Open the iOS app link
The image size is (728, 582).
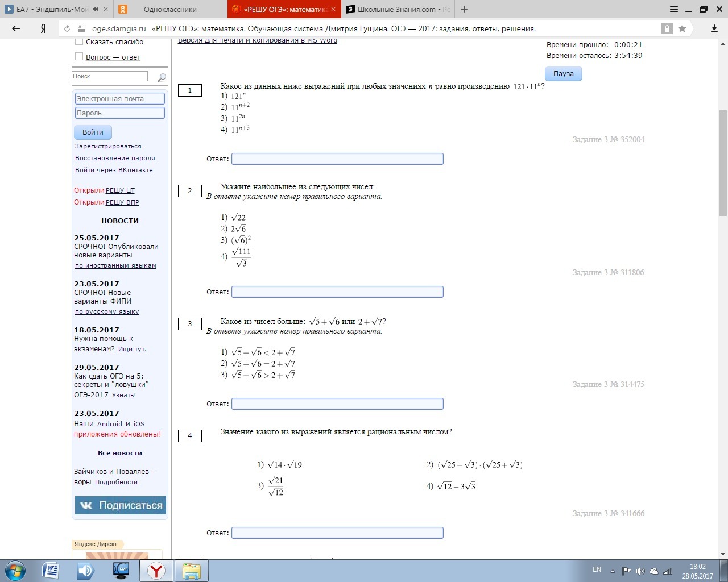(139, 424)
